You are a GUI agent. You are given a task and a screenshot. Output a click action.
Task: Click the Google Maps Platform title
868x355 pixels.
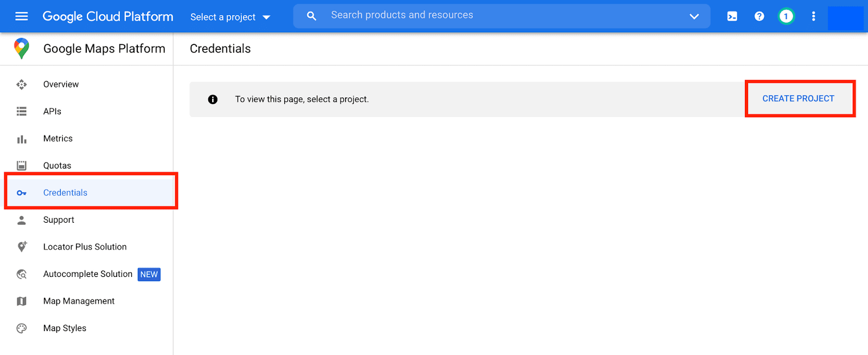(x=104, y=49)
